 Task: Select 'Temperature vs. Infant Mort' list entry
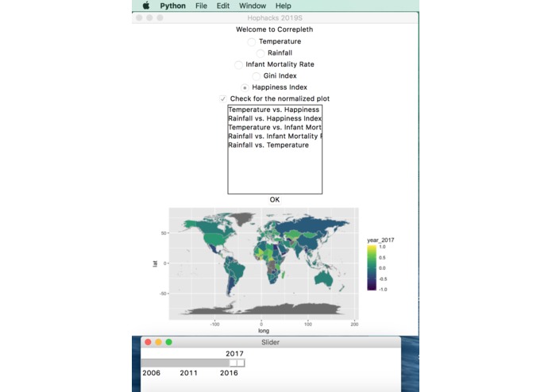(x=275, y=127)
